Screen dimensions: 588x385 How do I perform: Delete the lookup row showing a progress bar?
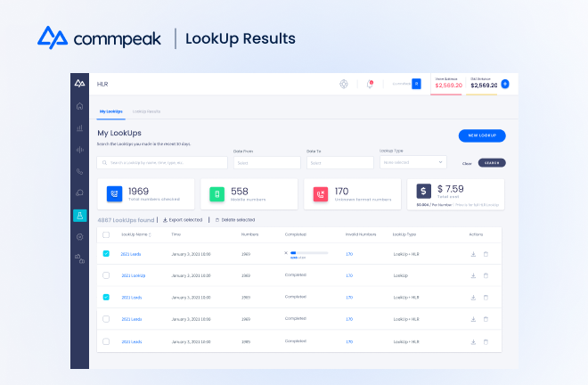click(x=486, y=254)
